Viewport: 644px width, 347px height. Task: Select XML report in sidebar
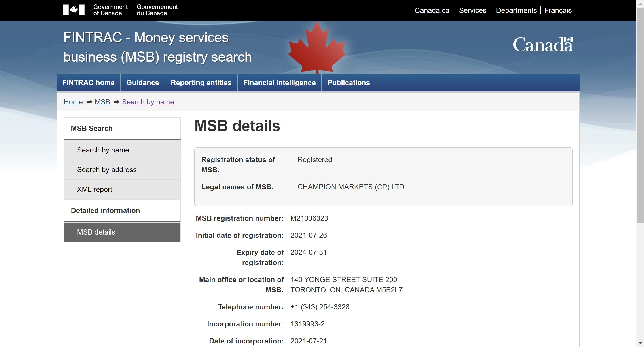click(x=122, y=190)
